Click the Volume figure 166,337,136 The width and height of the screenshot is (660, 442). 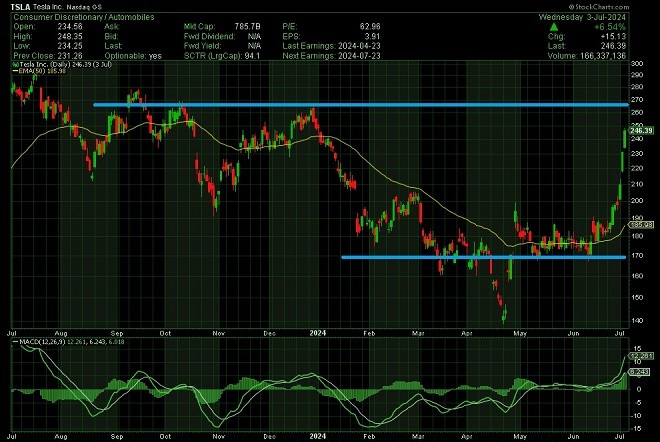pos(602,56)
